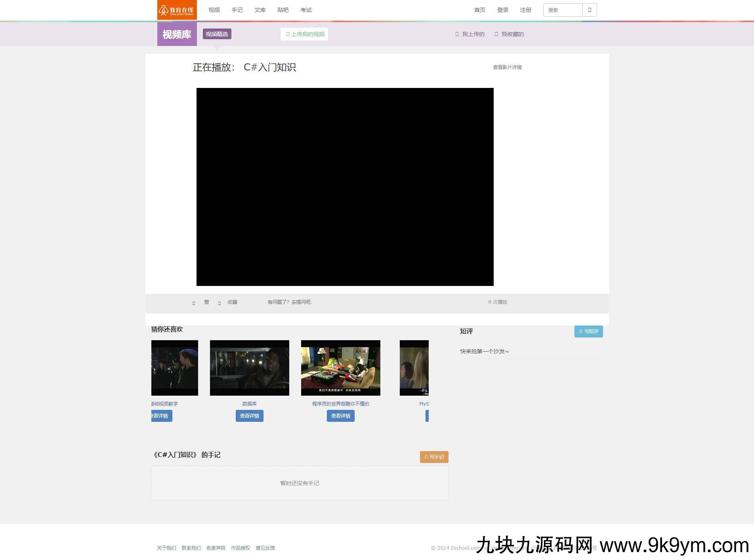Click the 教育在线 site logo

(177, 10)
